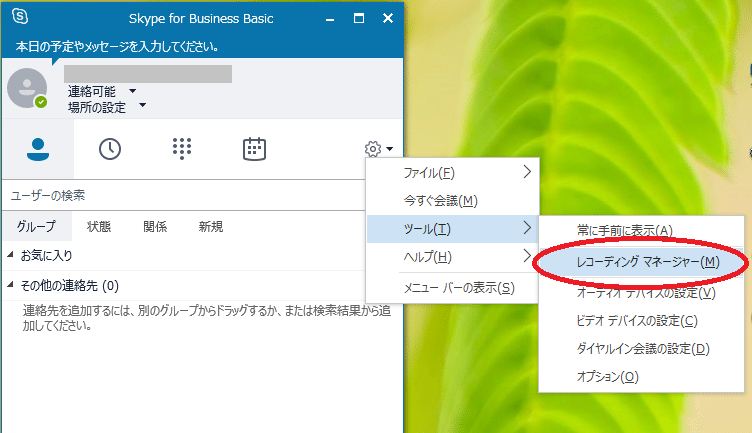Expand the ファイル(F) submenu
Image resolution: width=752 pixels, height=433 pixels.
tap(453, 172)
